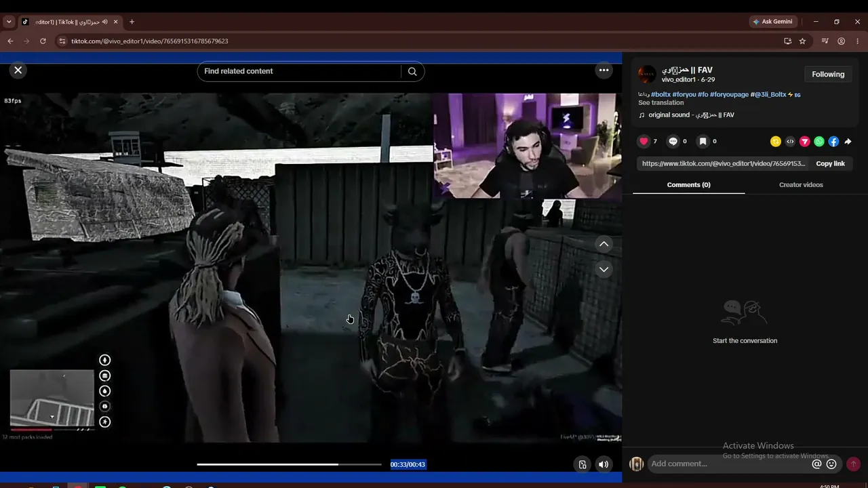Bookmark this page with the star icon

coord(802,41)
